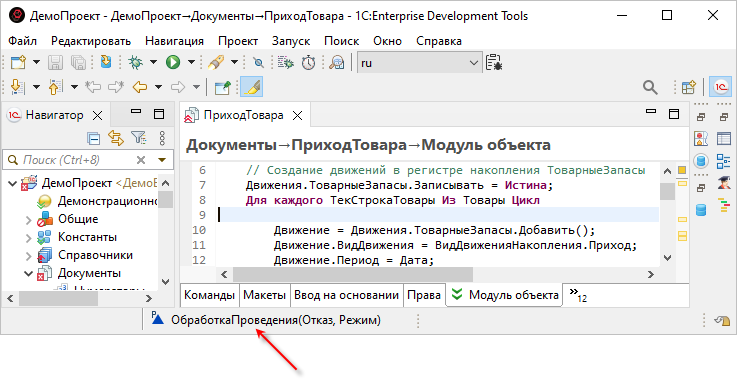Toggle Skip All Breakpoints icon
This screenshot has height=381, width=737.
259,62
